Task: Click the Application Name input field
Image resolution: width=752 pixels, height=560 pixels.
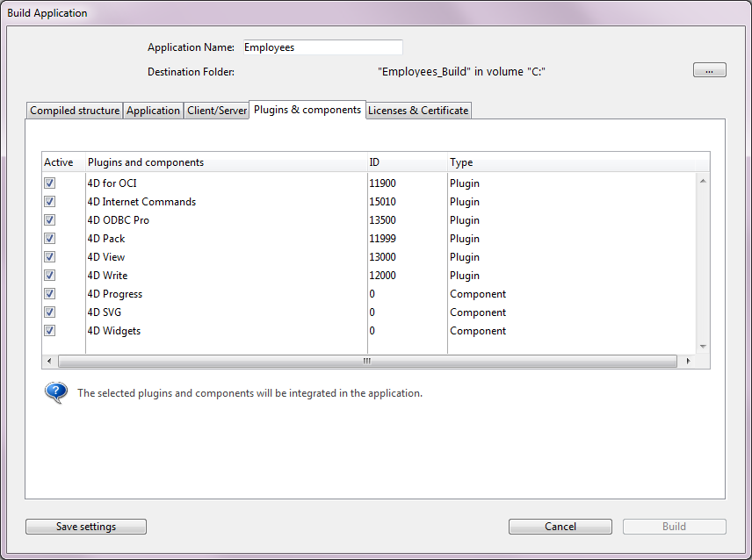Action: 322,47
